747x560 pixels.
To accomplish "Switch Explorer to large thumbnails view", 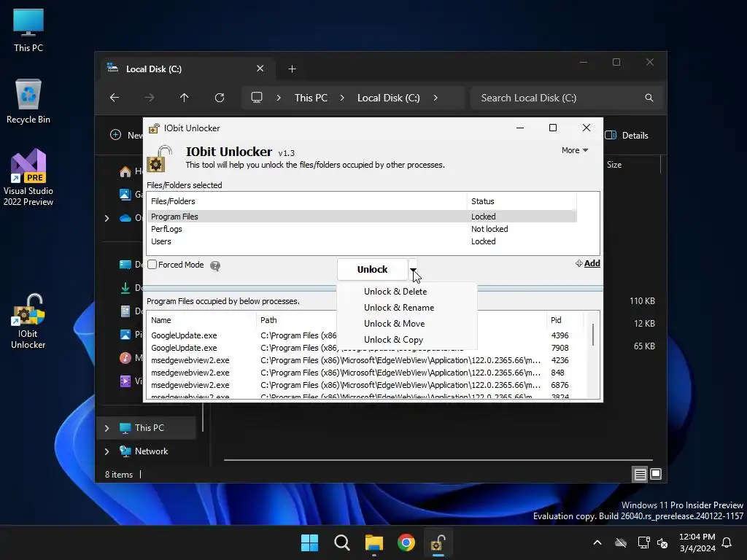I will [656, 474].
